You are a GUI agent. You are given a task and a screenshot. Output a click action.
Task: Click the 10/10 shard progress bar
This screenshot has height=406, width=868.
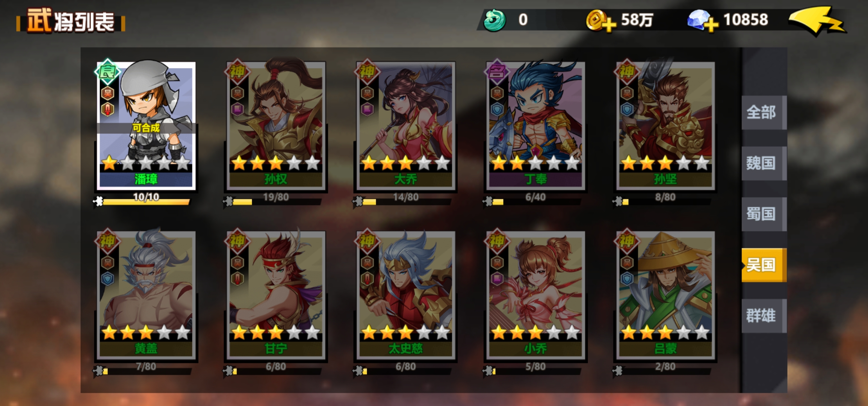146,201
